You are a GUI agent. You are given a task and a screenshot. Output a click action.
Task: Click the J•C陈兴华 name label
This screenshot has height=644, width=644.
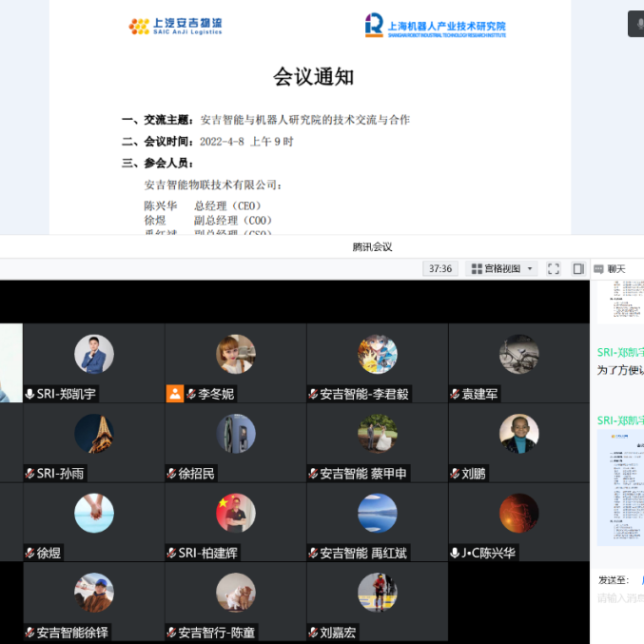[x=488, y=553]
